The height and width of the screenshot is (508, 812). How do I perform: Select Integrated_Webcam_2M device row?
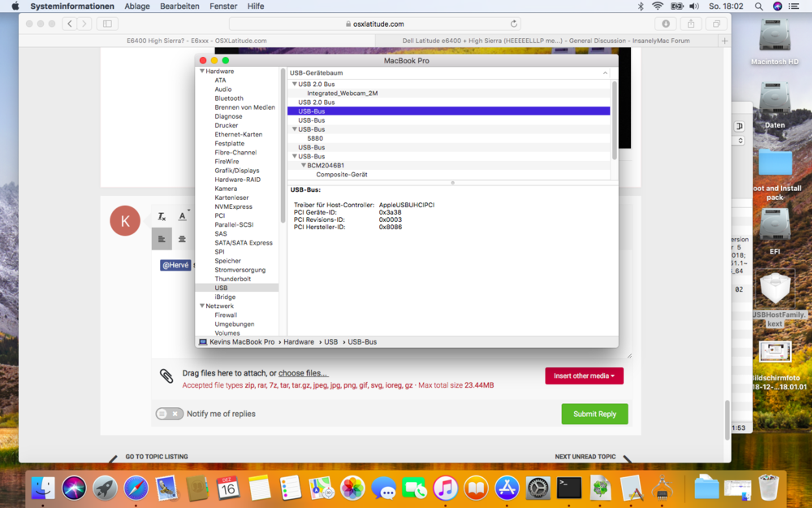point(448,93)
